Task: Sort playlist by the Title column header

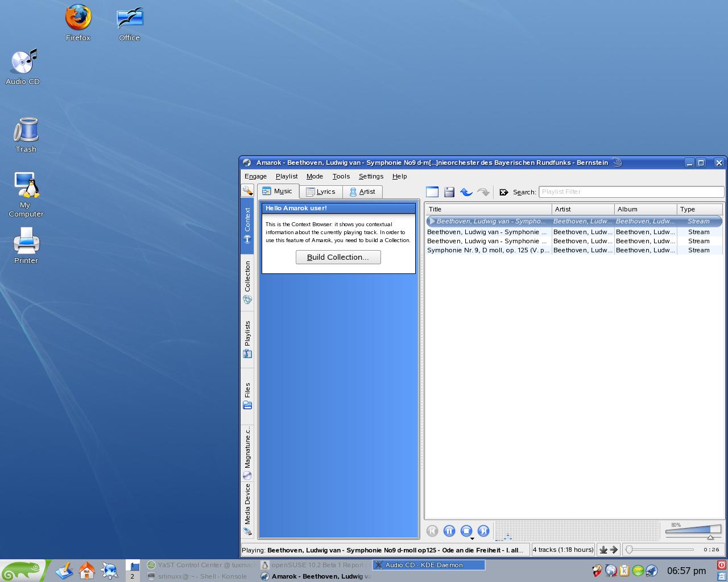Action: [489, 209]
